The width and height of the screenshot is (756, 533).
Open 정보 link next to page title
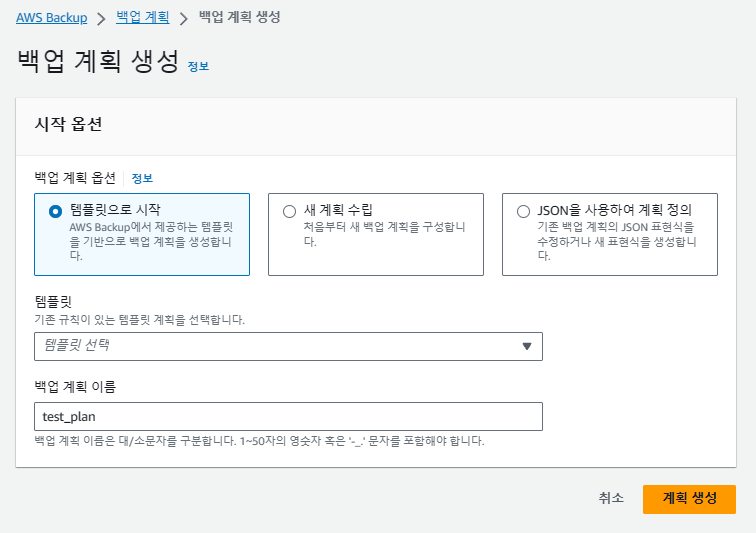[x=198, y=66]
